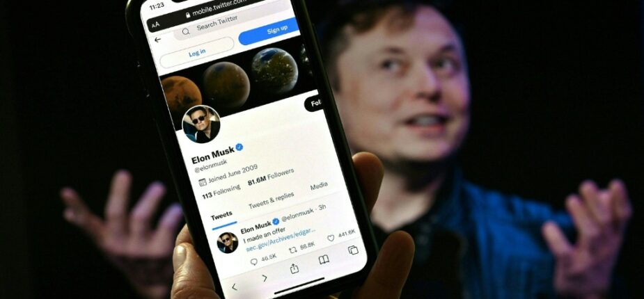The height and width of the screenshot is (299, 644).
Task: Tap Safari share icon in bottom bar
Action: [294, 268]
